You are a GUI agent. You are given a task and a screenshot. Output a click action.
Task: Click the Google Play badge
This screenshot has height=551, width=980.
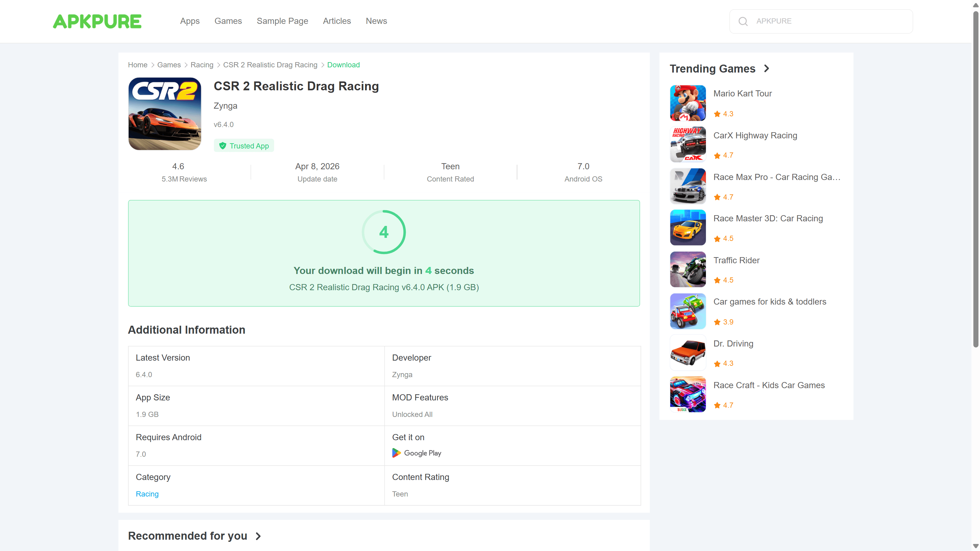coord(417,453)
